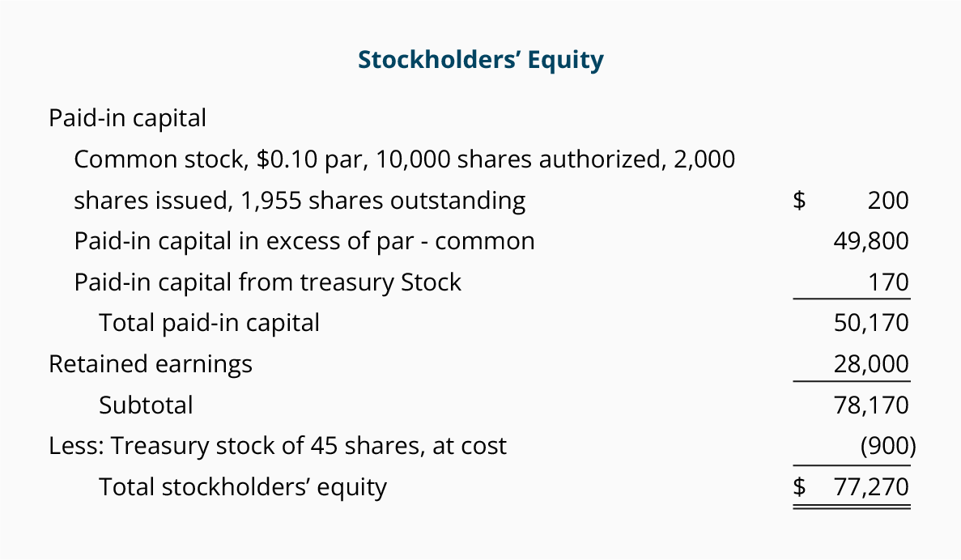Select the 78,170 subtotal amount
Viewport: 961px width, 560px height.
click(x=871, y=405)
